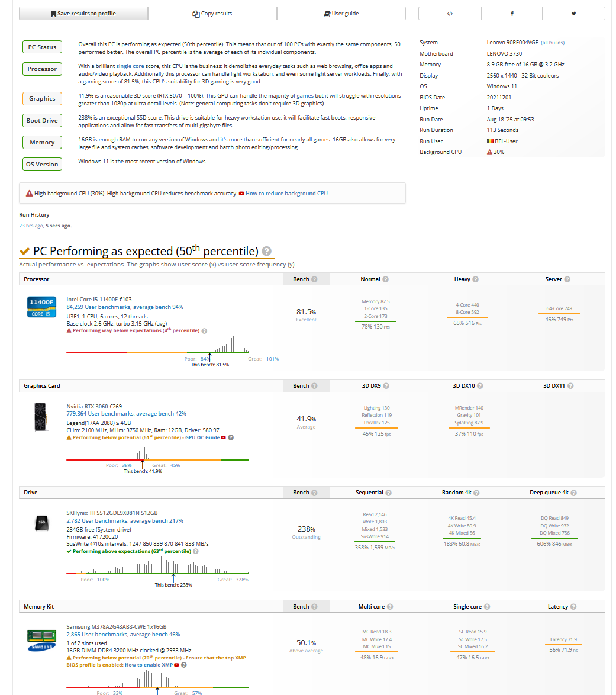This screenshot has width=616, height=695.
Task: Click the help icon next to Latency
Action: coord(573,607)
